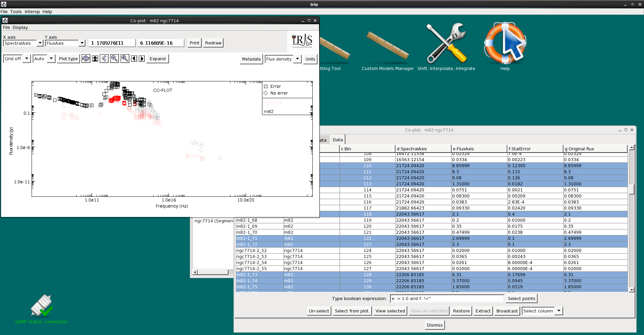Open the Interop menu
Viewport: 644px width, 335px height.
pyautogui.click(x=32, y=11)
